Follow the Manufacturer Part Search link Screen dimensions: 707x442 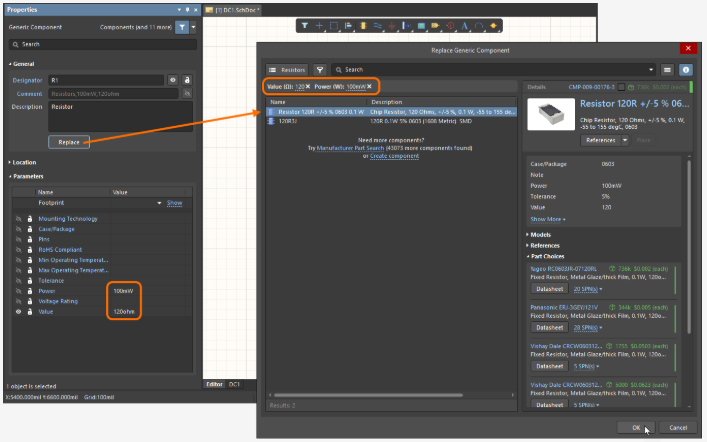350,148
